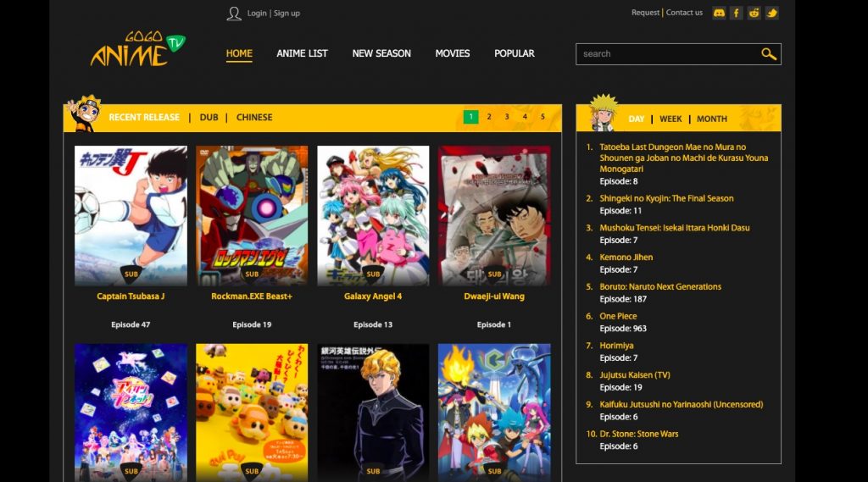Click 'Episode 47' under Captain Tsubasa J

click(x=131, y=324)
